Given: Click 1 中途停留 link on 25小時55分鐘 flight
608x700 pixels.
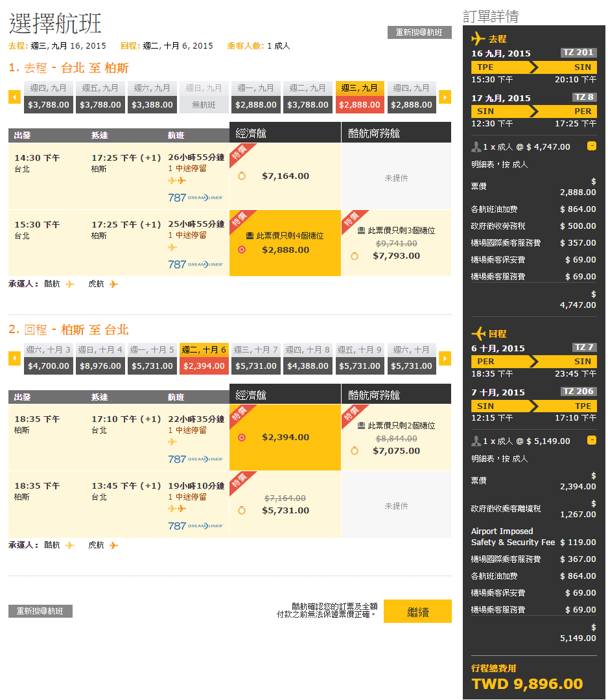Looking at the screenshot, I should coord(187,235).
